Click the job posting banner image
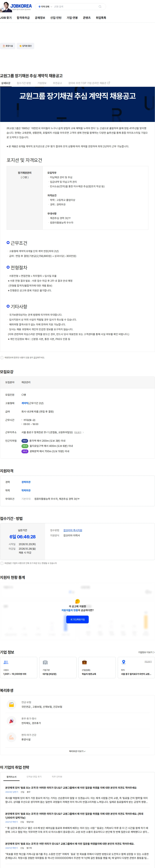 pyautogui.click(x=77, y=104)
